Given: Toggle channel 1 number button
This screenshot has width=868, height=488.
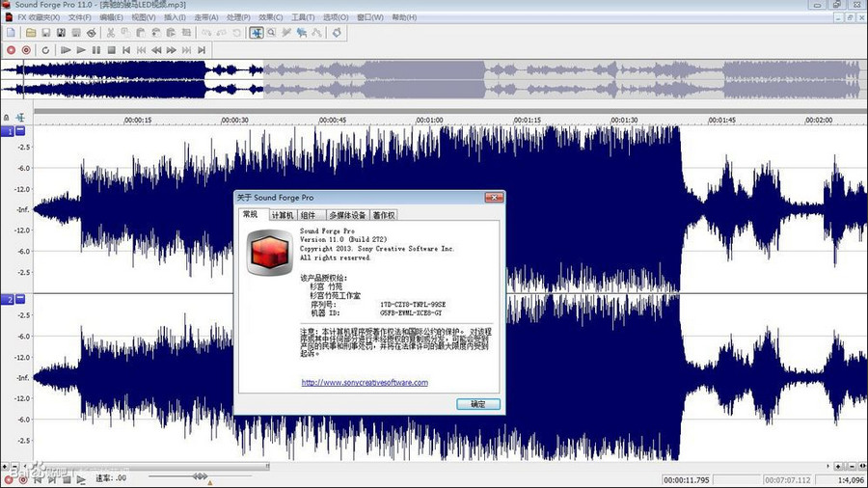Looking at the screenshot, I should pyautogui.click(x=8, y=130).
